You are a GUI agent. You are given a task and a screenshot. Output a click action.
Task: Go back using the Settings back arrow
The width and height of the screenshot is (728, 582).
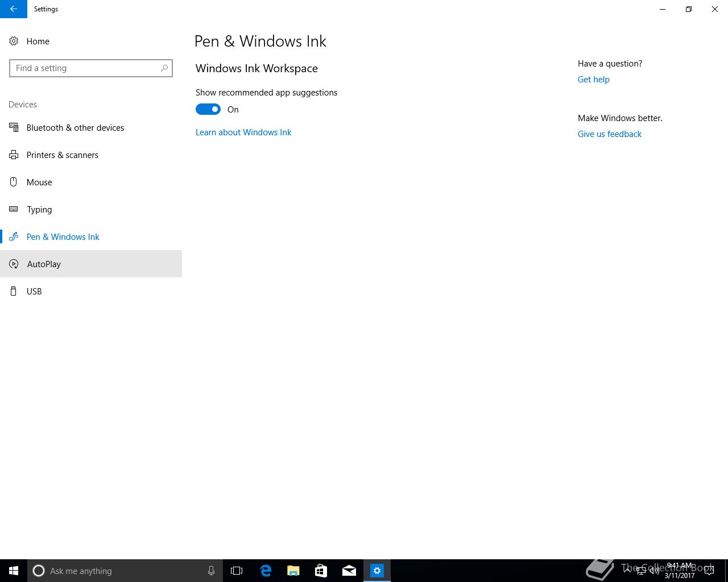13,9
